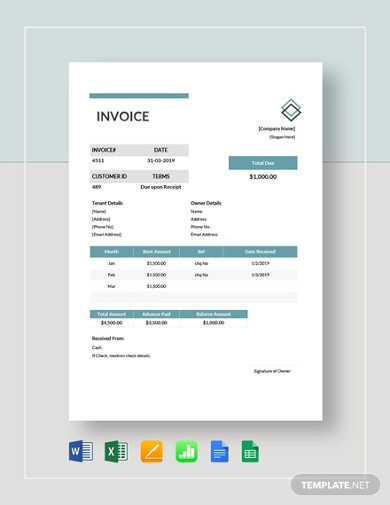390x505 pixels.
Task: Select the Date Received column header
Action: click(260, 252)
